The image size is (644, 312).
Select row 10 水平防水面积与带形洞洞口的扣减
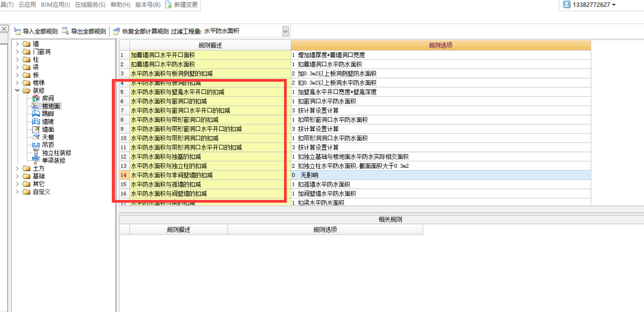click(x=210, y=138)
